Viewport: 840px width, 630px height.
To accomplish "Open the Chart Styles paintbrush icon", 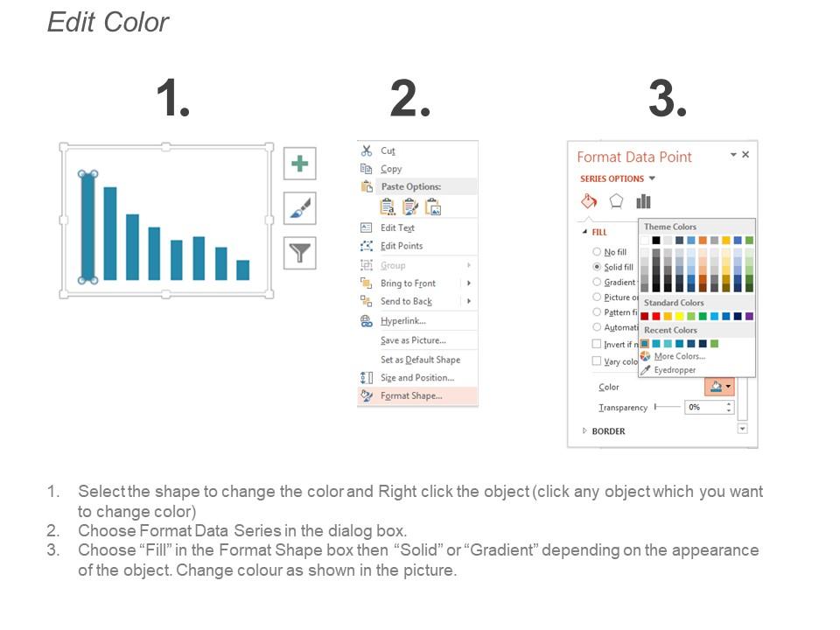I will click(299, 209).
